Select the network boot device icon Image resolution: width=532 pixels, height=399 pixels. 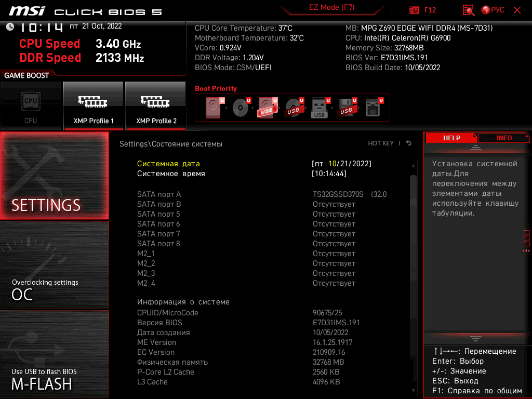(374, 108)
